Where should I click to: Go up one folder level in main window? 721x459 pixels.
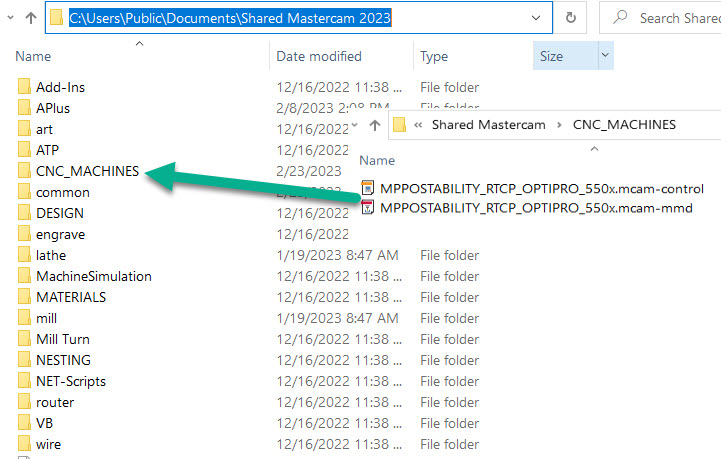(x=31, y=18)
